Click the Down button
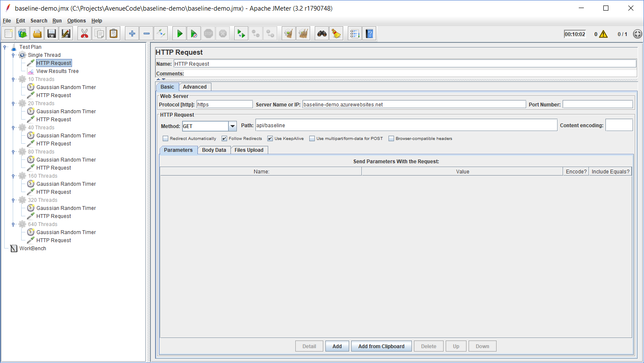This screenshot has height=363, width=644. tap(483, 346)
